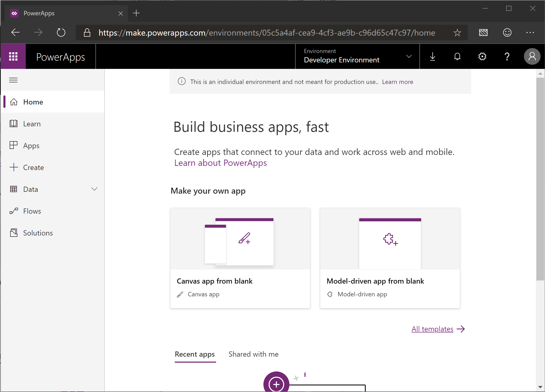Open the Solutions section

[38, 233]
